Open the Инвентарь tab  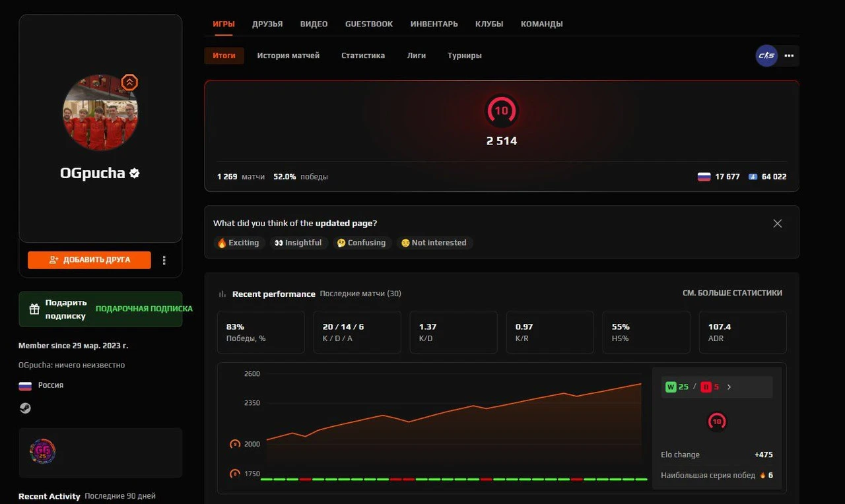[x=434, y=24]
